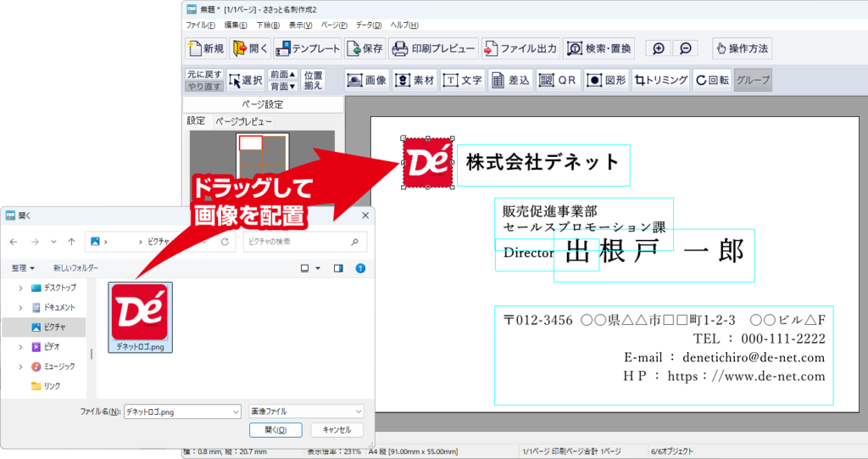Image resolution: width=868 pixels, height=459 pixels.
Task: Select the デネットロゴ.png file thumbnail
Action: (x=140, y=316)
